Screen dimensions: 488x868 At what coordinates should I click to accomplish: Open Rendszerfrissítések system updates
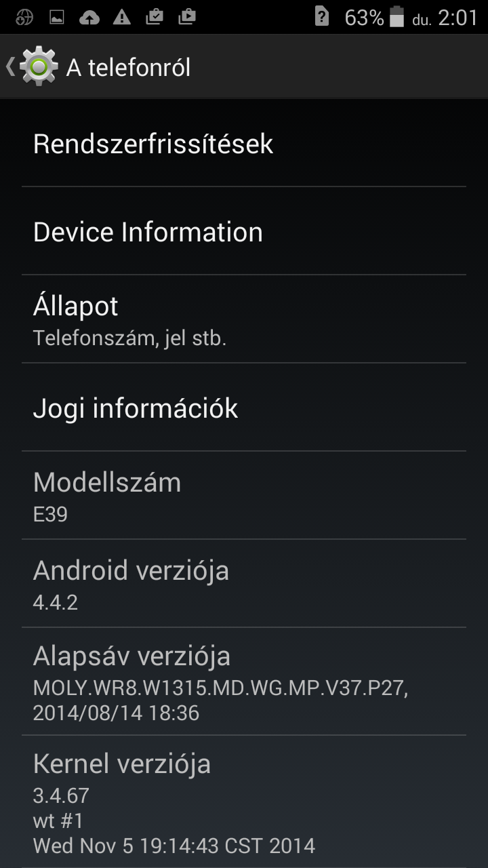(x=244, y=143)
